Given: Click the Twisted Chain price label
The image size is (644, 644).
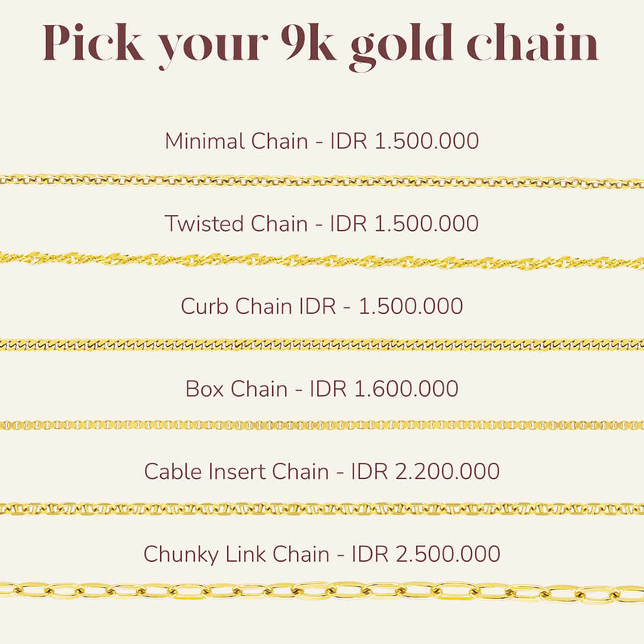Looking at the screenshot, I should (321, 224).
